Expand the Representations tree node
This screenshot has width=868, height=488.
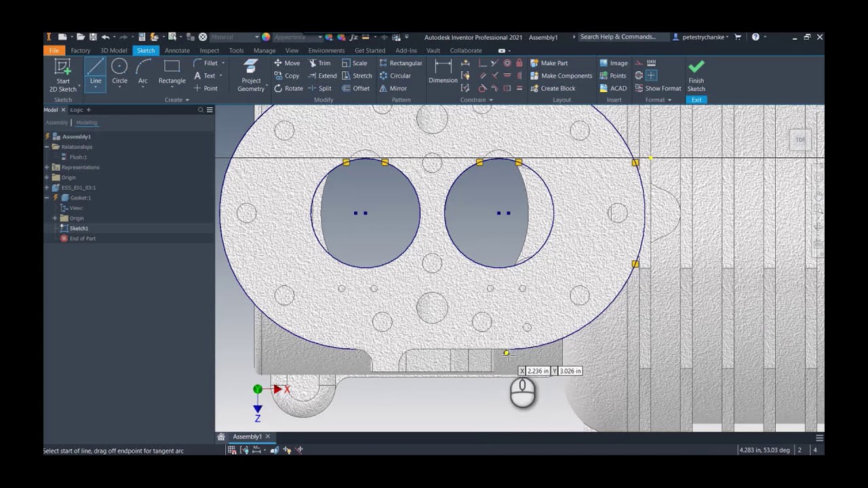pyautogui.click(x=47, y=167)
